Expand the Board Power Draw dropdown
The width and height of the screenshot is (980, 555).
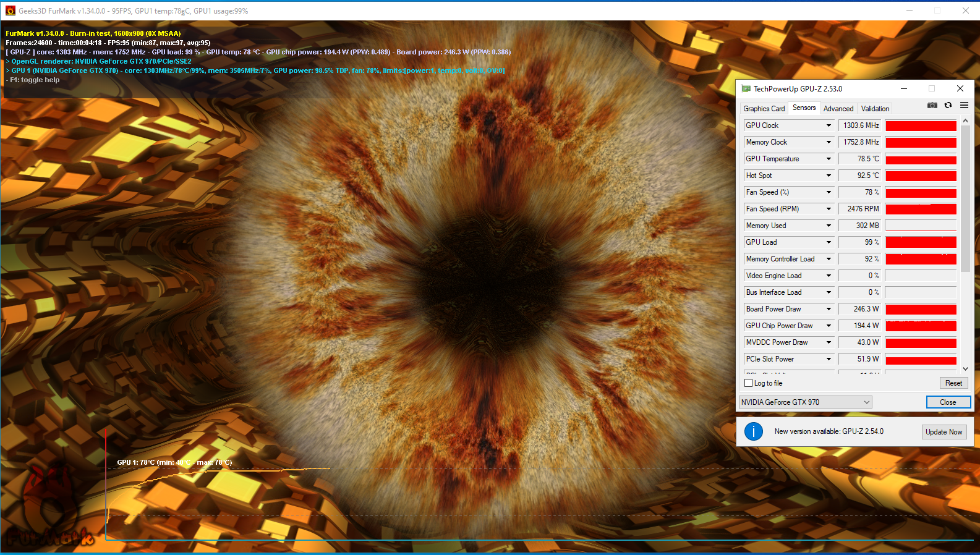(829, 309)
